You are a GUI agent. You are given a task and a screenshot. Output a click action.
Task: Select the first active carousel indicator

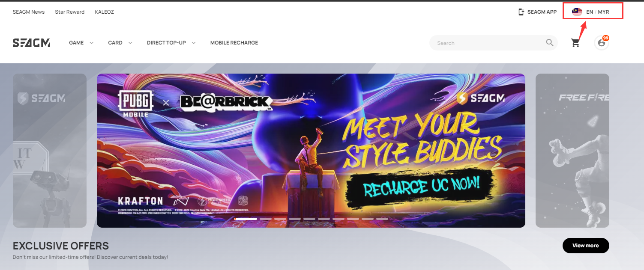coord(246,219)
